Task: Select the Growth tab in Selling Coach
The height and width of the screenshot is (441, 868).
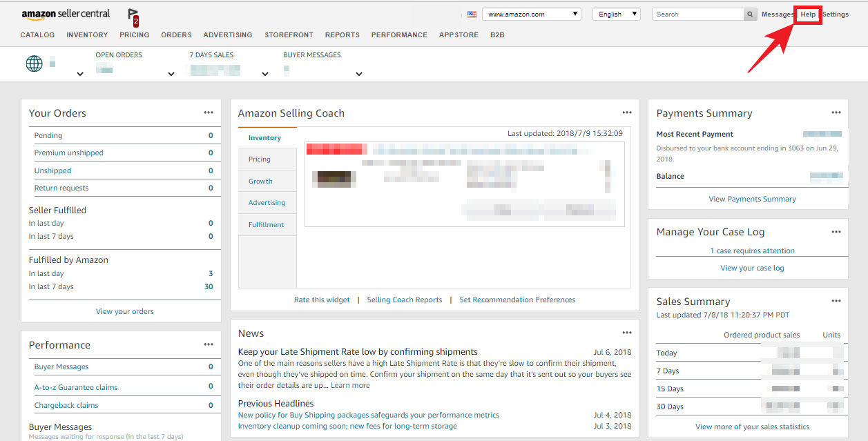Action: pos(267,181)
